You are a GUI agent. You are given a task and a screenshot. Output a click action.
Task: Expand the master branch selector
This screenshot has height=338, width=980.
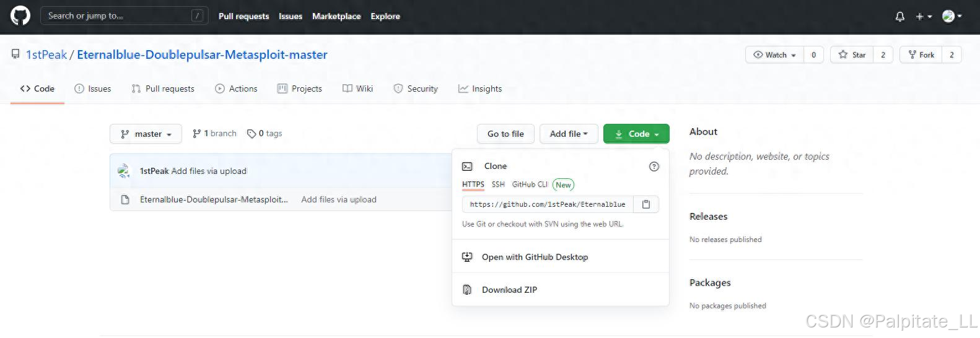pos(146,134)
